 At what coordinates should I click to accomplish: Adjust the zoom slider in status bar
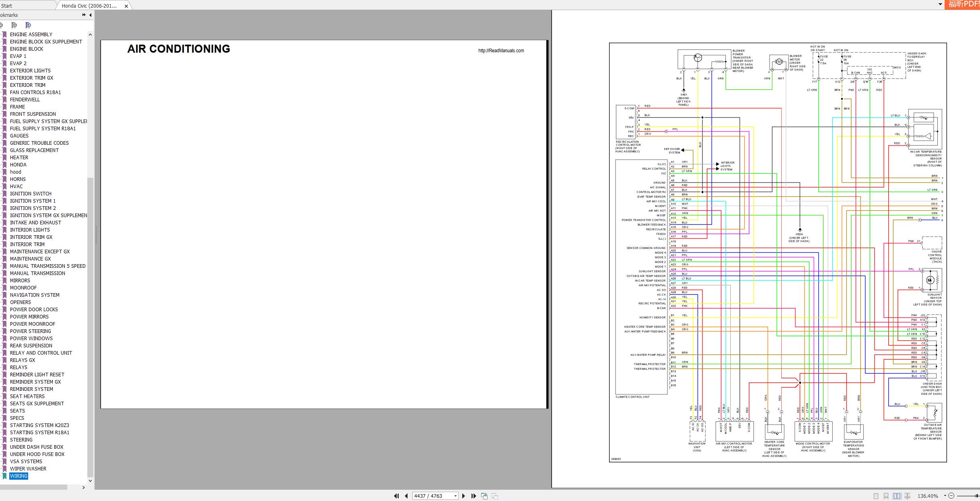(x=968, y=496)
